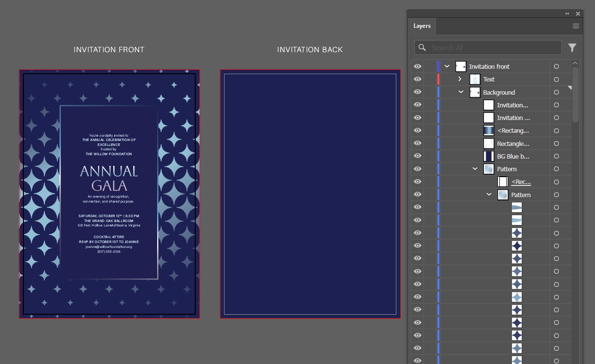Click the Pattern layer thumbnail image
This screenshot has width=595, height=364.
pyautogui.click(x=488, y=168)
